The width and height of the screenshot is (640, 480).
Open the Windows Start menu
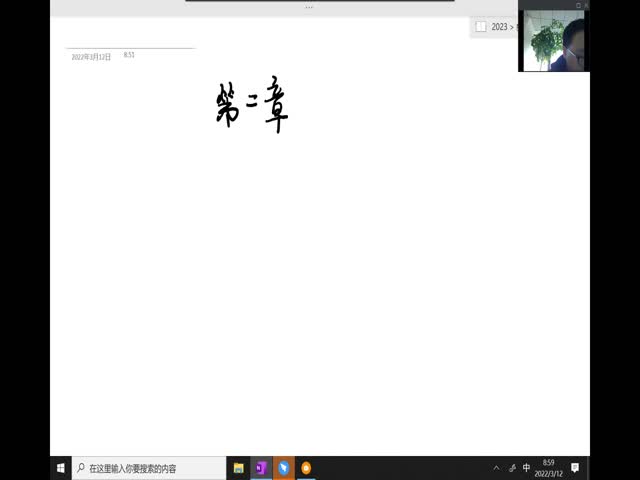pyautogui.click(x=60, y=468)
